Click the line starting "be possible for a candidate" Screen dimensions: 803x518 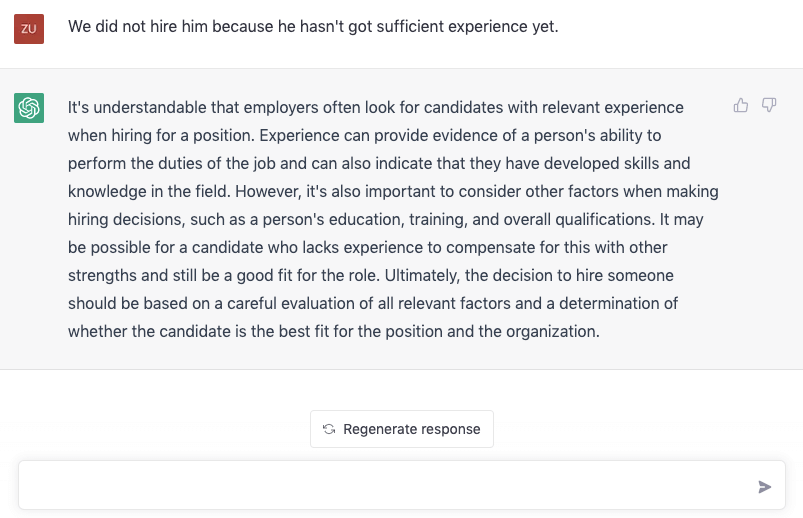point(368,247)
